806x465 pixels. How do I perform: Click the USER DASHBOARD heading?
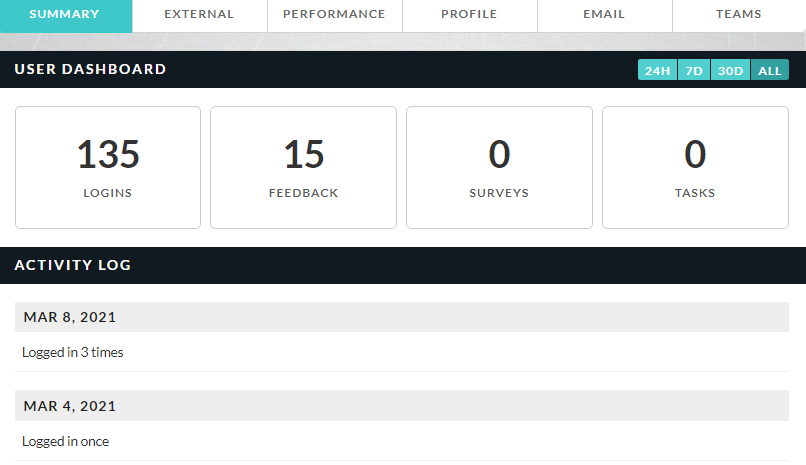coord(90,69)
